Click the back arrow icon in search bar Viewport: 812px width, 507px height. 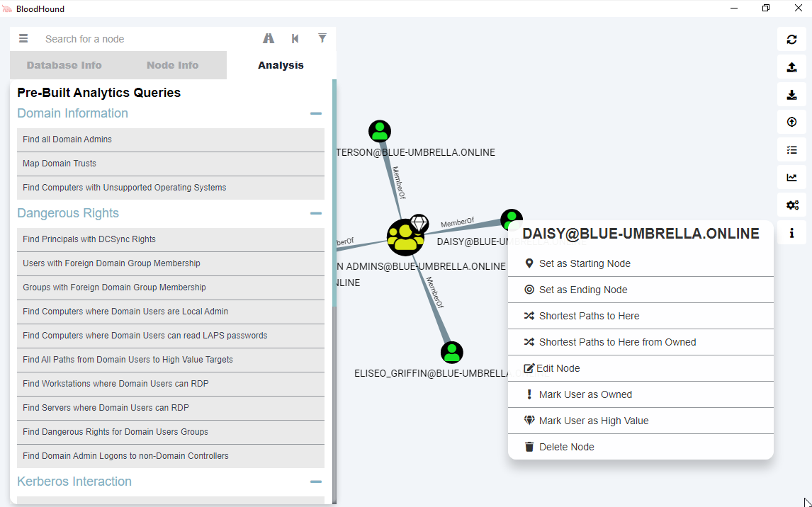tap(295, 39)
